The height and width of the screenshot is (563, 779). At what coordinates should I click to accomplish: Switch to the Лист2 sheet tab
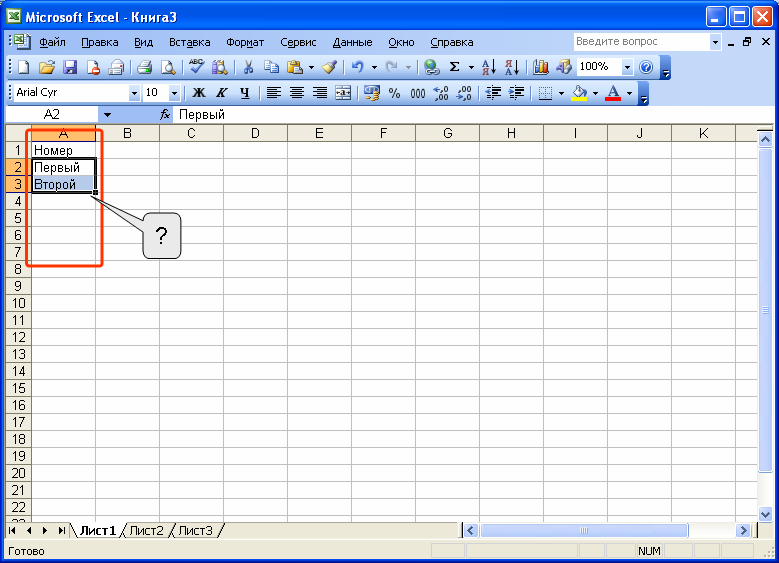tap(146, 531)
